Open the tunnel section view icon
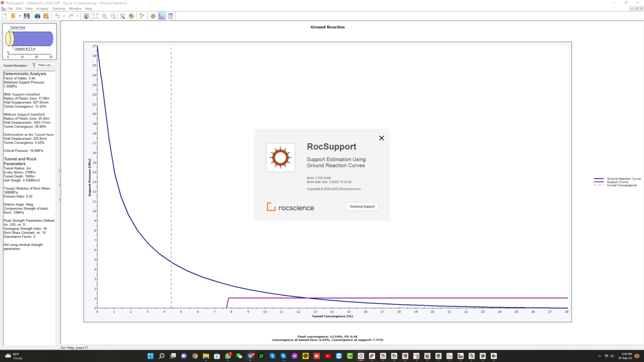The width and height of the screenshot is (644, 362). 153,16
